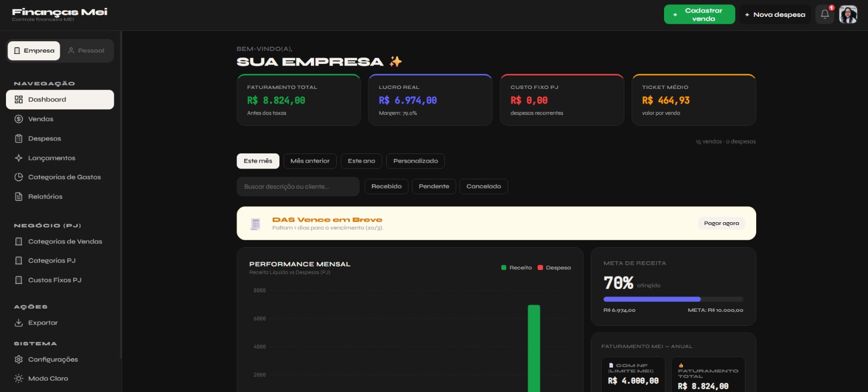
Task: Focus the Buscar descrição ou cliente field
Action: (x=298, y=187)
